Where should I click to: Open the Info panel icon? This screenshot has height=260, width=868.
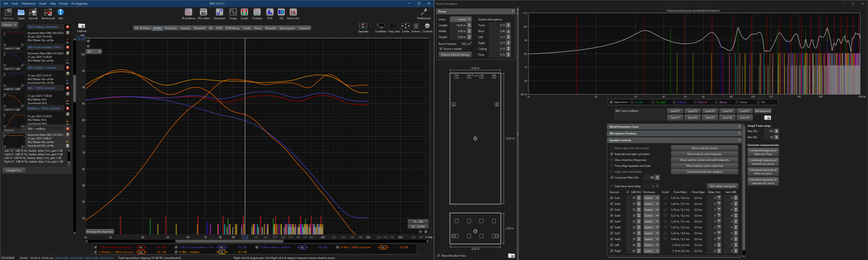(61, 12)
